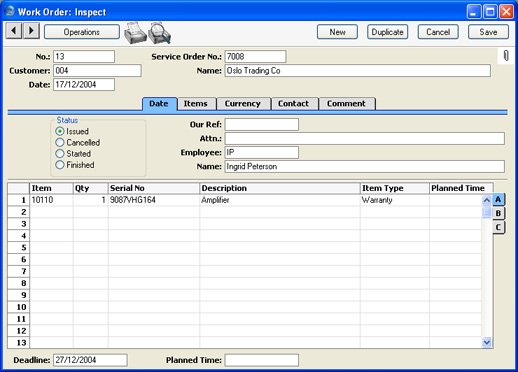Screen dimensions: 518x372
Task: Click the No. field
Action: point(84,57)
